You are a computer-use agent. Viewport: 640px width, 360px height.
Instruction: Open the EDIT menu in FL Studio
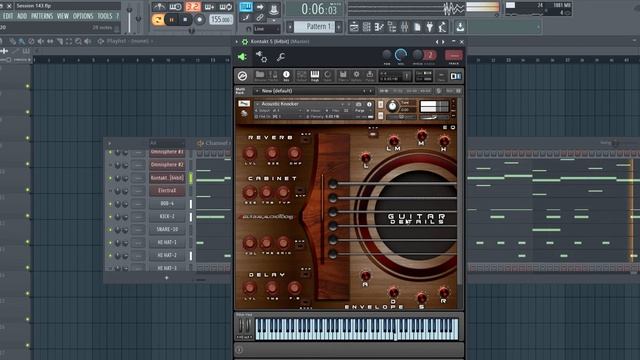[8, 16]
